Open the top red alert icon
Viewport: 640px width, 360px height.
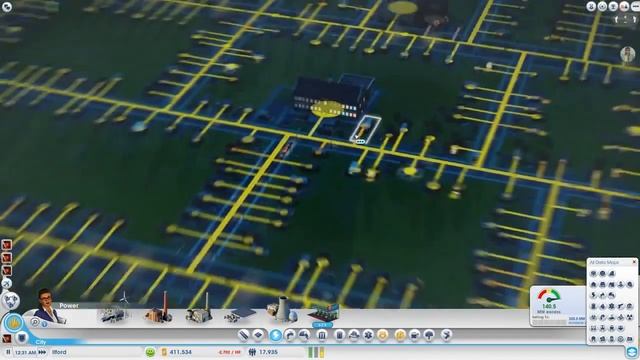[7, 245]
